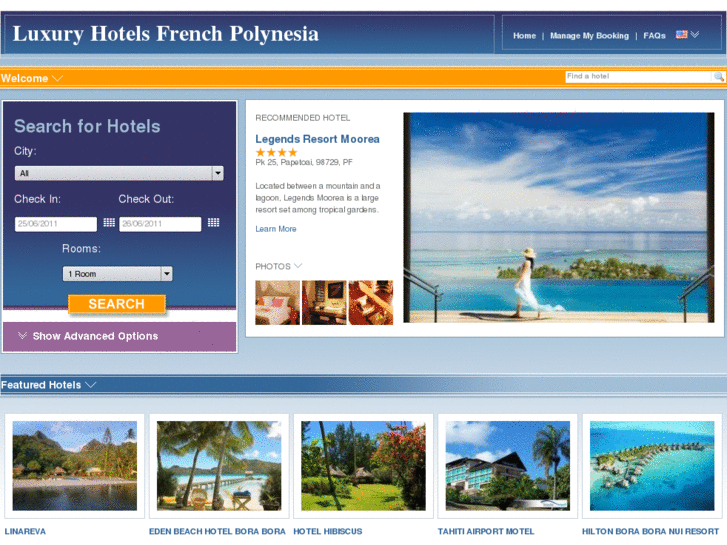727x545 pixels.
Task: Open the City dropdown showing All
Action: [119, 173]
